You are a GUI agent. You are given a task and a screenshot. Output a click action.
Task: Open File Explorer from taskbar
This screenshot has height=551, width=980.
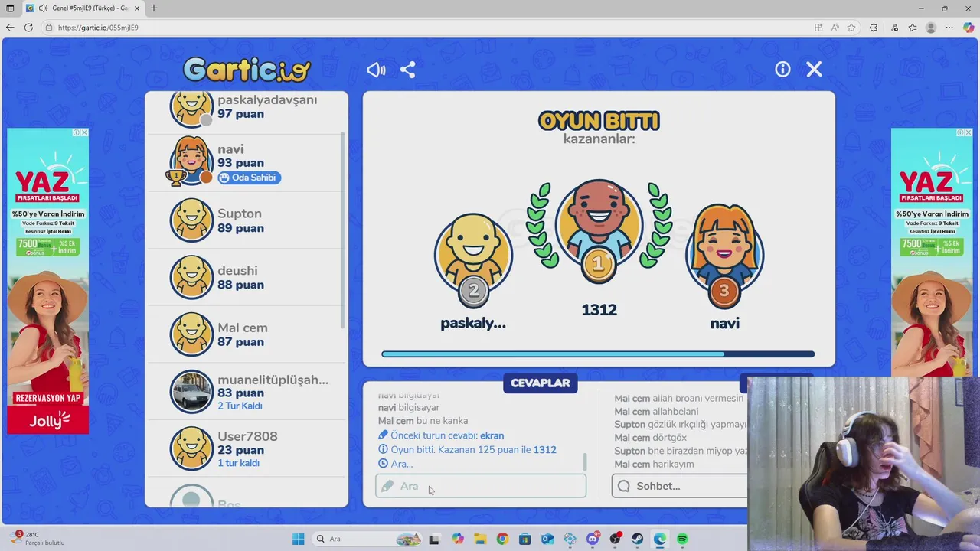click(x=480, y=539)
